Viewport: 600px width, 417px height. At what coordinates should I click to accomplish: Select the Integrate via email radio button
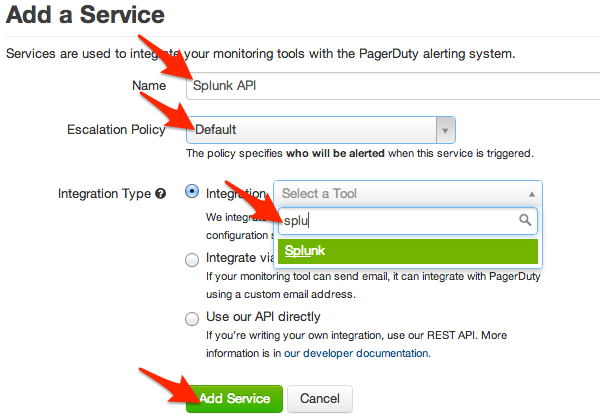coord(192,259)
